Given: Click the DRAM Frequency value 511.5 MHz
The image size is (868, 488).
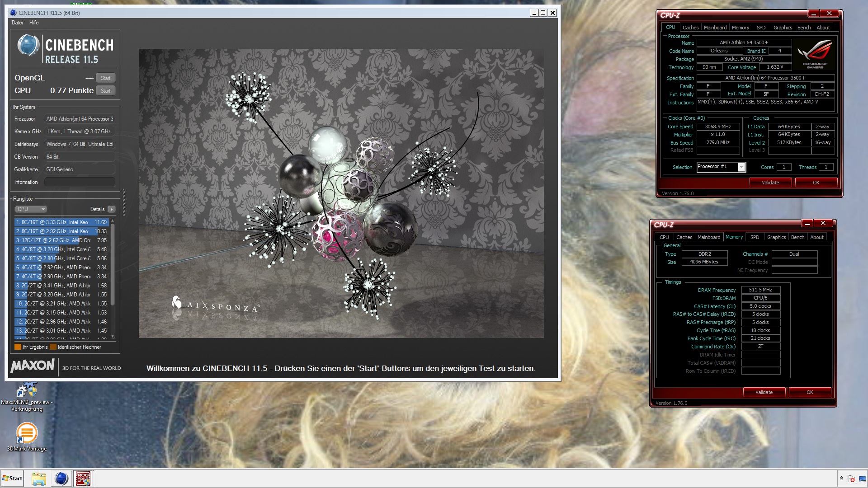Looking at the screenshot, I should [x=761, y=290].
